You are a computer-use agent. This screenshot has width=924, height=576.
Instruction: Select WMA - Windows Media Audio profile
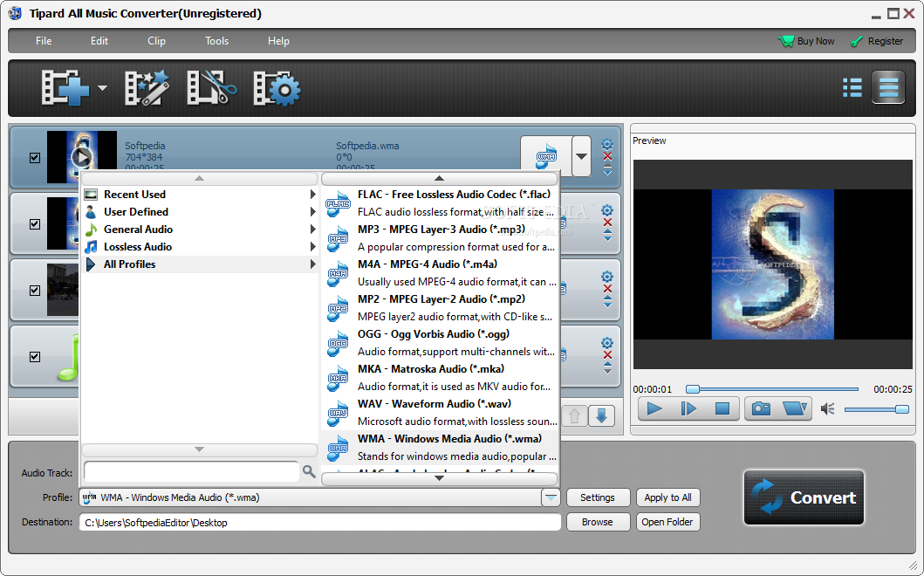440,448
